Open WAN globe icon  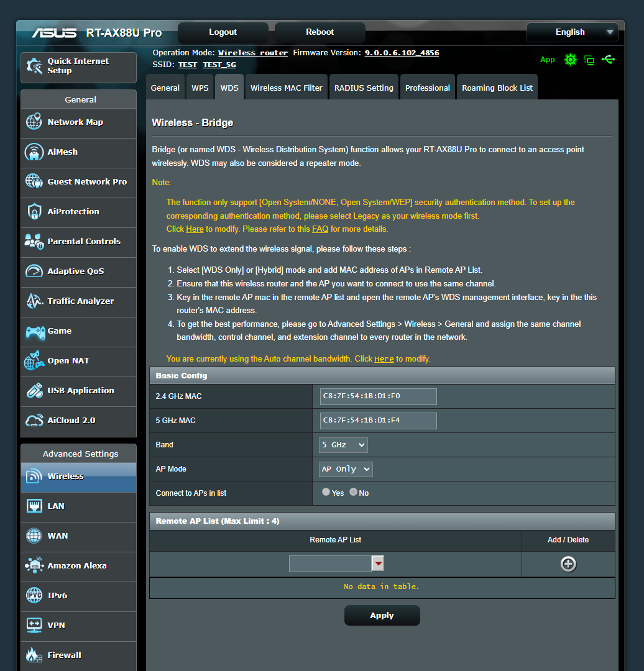34,536
